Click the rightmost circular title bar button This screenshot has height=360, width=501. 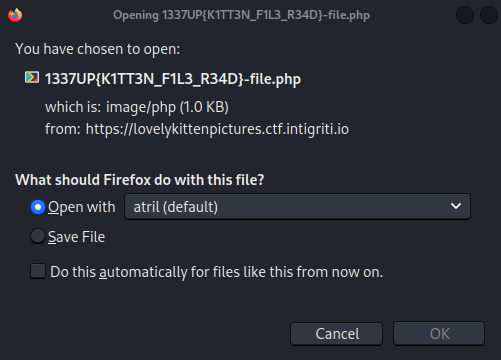click(489, 15)
